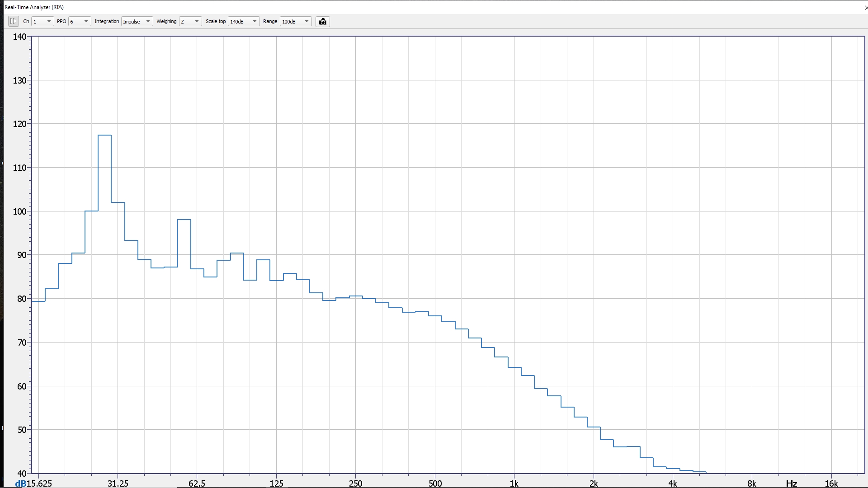The height and width of the screenshot is (488, 868).
Task: Click the 117 dB peak bar top
Action: click(104, 135)
